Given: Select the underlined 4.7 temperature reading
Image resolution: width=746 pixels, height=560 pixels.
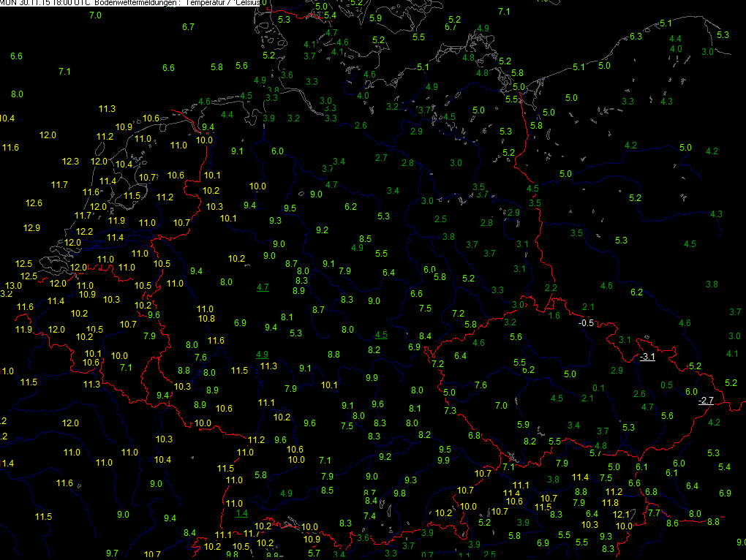Looking at the screenshot, I should tap(263, 287).
